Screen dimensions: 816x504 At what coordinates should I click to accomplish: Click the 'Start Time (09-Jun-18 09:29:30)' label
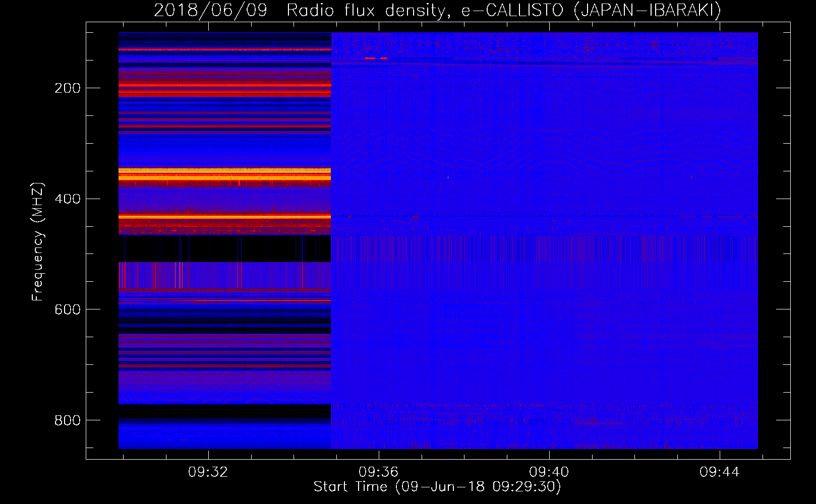[437, 487]
